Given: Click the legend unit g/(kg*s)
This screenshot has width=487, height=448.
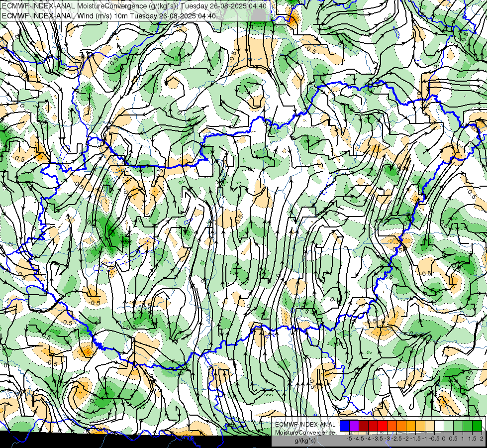Looking at the screenshot, I should [x=305, y=441].
